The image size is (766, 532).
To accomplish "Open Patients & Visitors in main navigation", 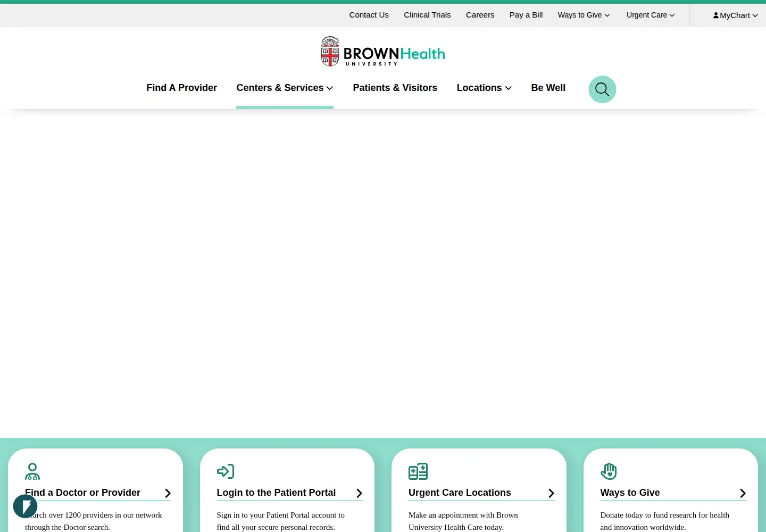I will [395, 88].
